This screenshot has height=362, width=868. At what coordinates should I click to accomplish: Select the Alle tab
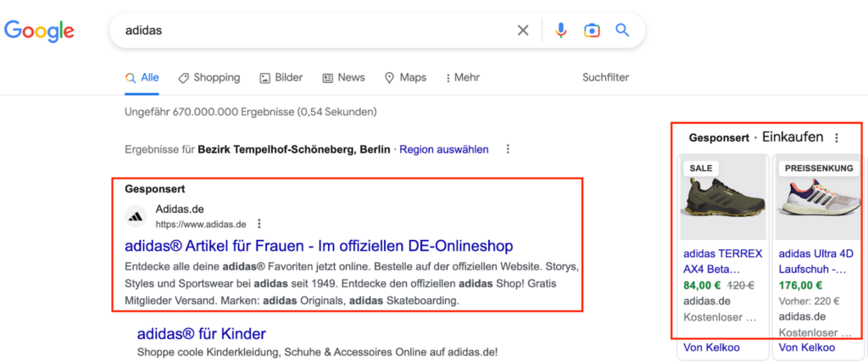click(x=142, y=77)
